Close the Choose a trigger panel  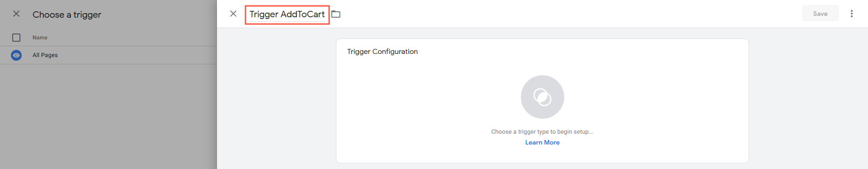click(x=16, y=14)
